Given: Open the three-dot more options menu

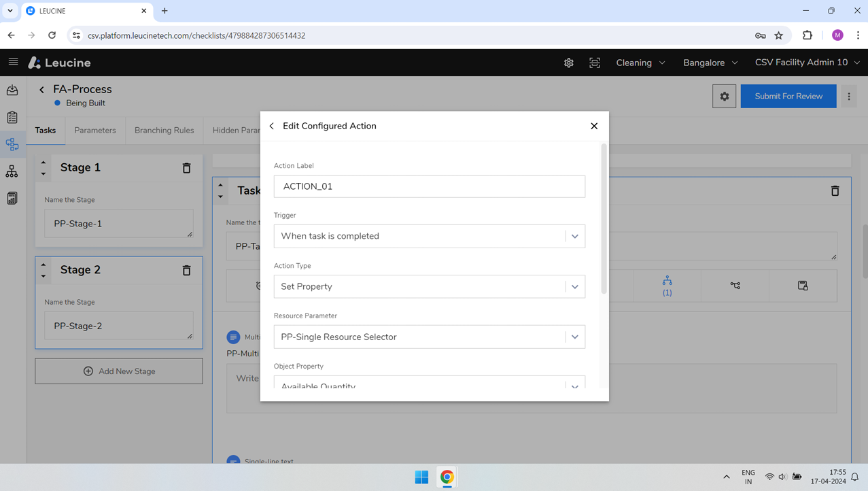Looking at the screenshot, I should click(x=849, y=97).
